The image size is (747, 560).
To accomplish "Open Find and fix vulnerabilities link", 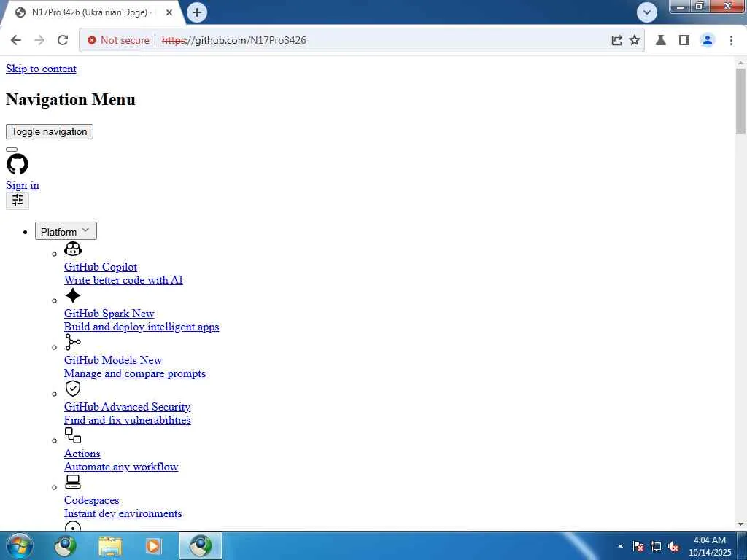I will click(x=127, y=420).
